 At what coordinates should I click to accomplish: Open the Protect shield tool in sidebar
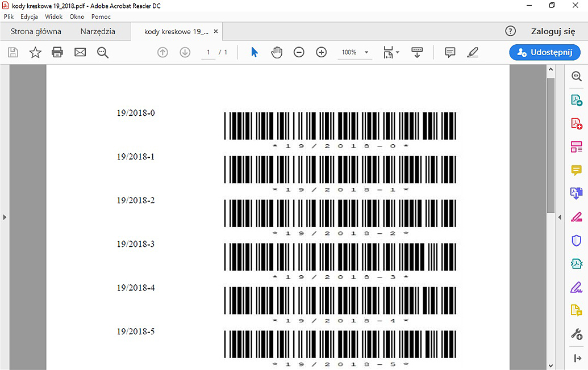point(577,241)
